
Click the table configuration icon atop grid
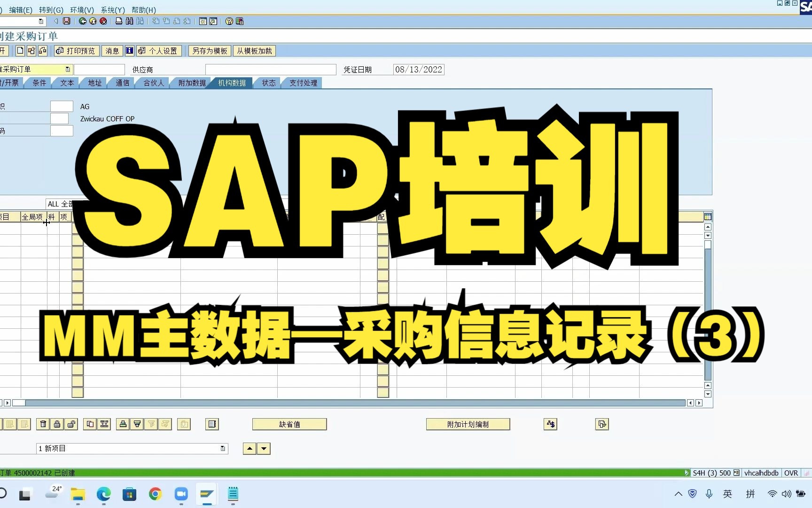coord(708,217)
